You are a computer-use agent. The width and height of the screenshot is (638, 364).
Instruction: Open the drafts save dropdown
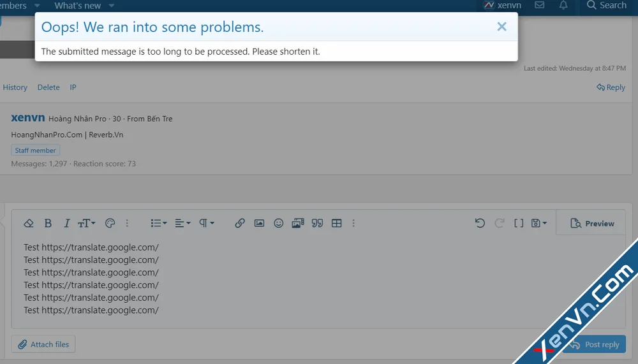pos(539,223)
